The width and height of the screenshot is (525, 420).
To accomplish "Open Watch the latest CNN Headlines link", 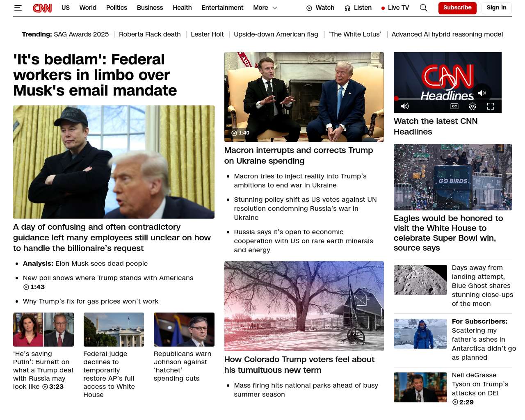I will (x=436, y=126).
